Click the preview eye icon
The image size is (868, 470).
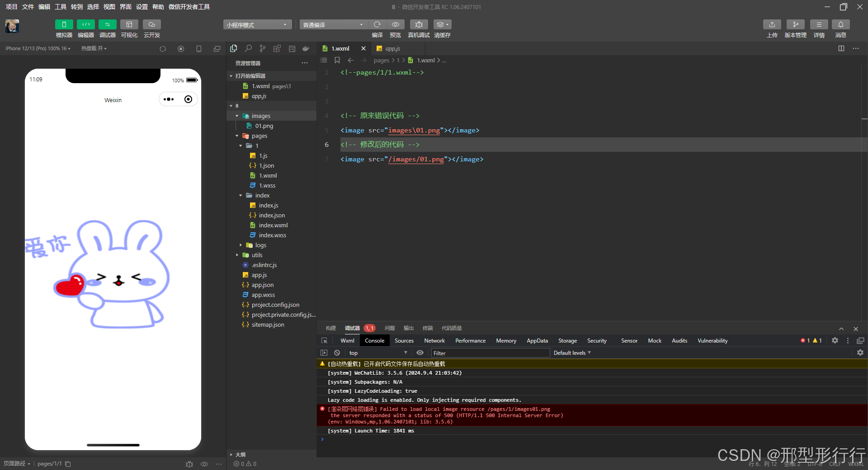point(396,24)
